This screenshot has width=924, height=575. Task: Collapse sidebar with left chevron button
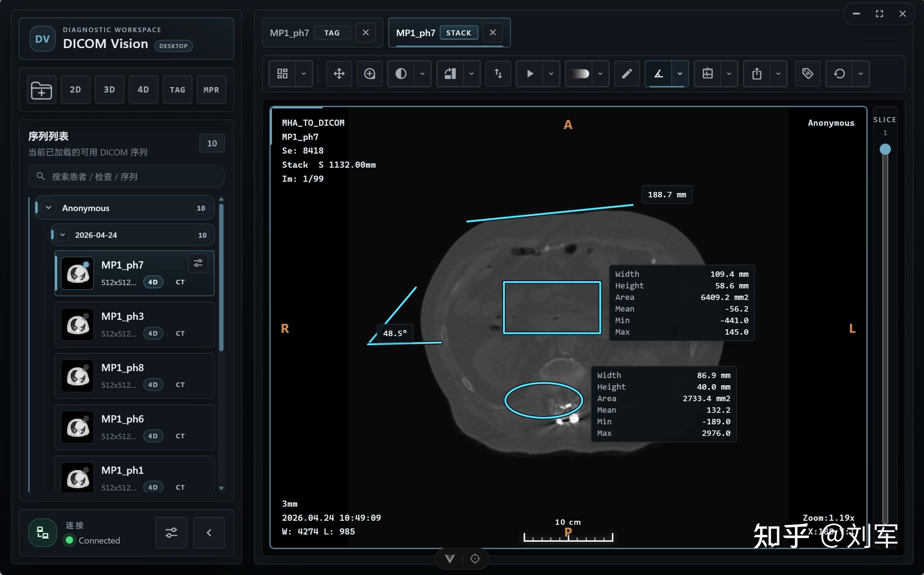pos(209,533)
